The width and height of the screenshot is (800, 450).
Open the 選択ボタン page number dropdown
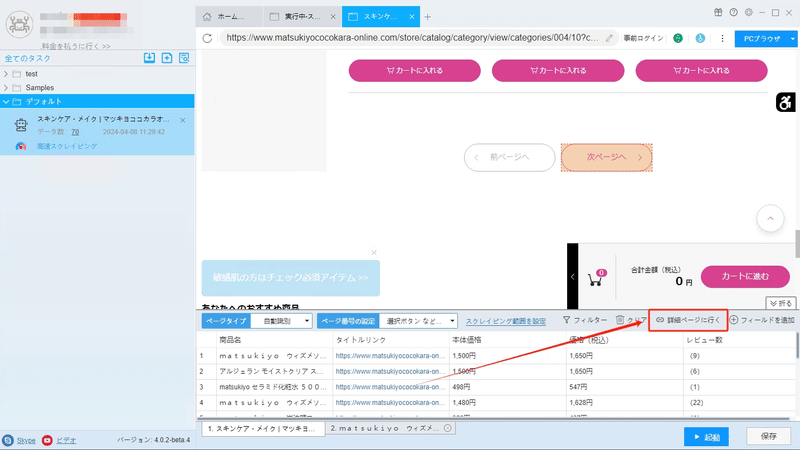pos(418,321)
